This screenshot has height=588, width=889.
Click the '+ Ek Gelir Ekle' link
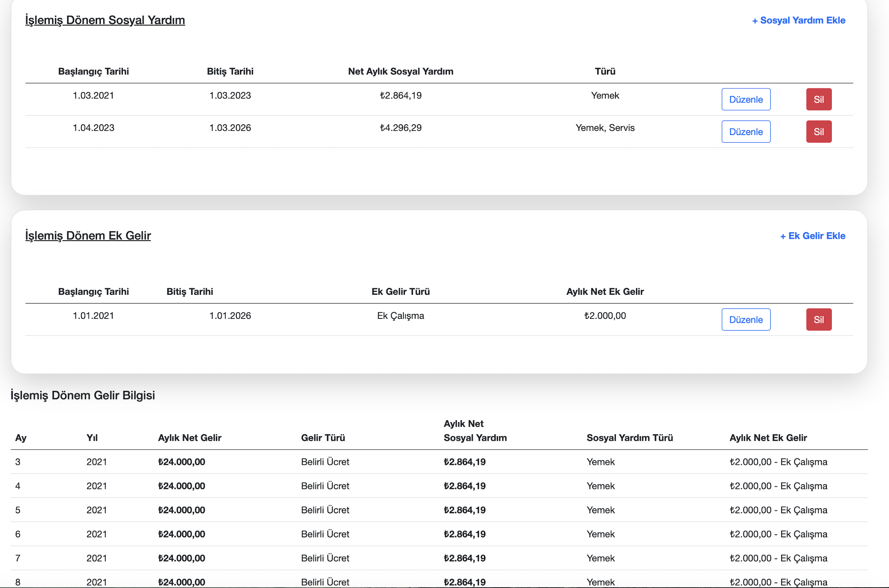(x=812, y=236)
